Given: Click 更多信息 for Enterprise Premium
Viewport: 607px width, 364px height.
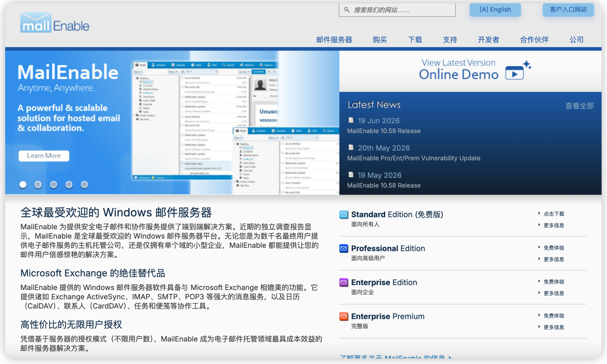Looking at the screenshot, I should pos(554,327).
